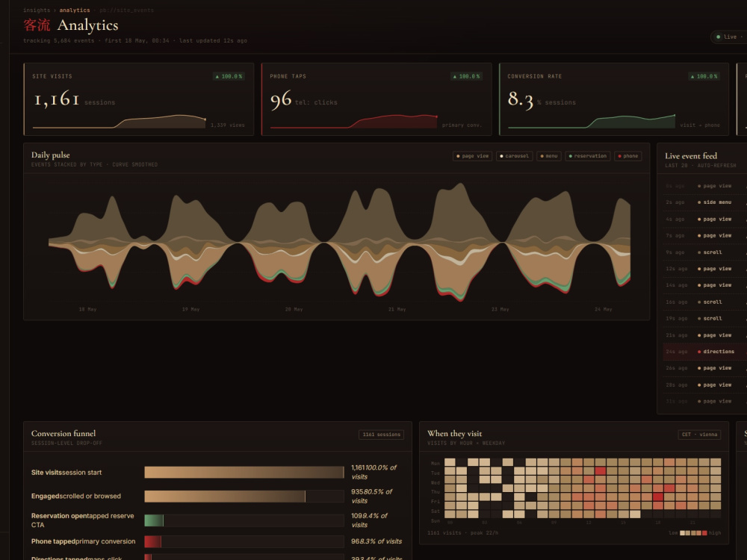
Task: Select the 28s ago page view event
Action: click(704, 385)
